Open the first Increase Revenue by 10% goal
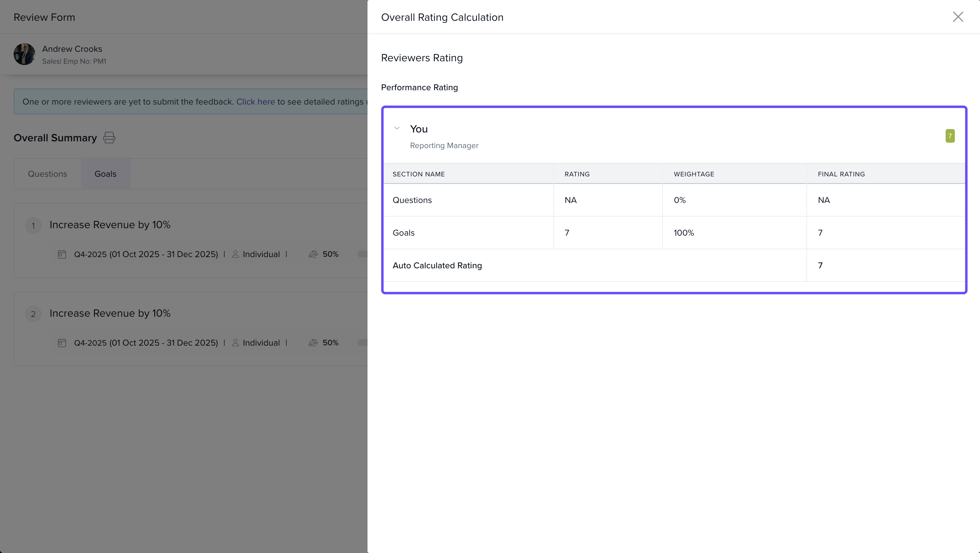The image size is (980, 553). click(110, 225)
